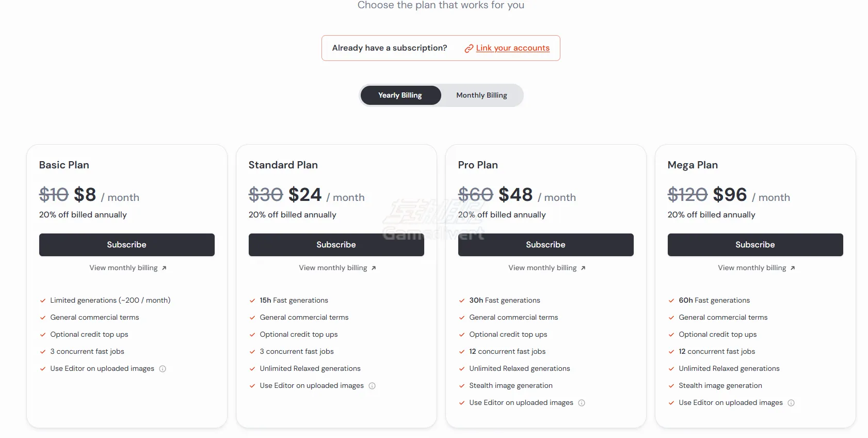View monthly billing for the Standard Plan
This screenshot has width=868, height=438.
coord(333,268)
